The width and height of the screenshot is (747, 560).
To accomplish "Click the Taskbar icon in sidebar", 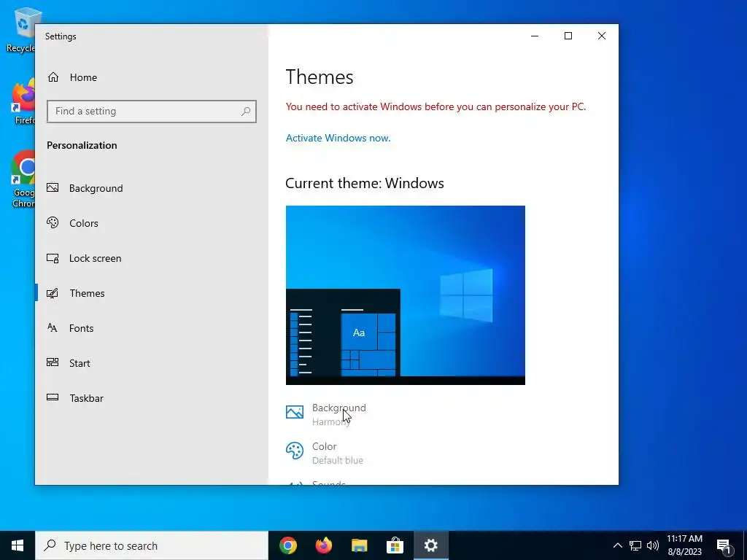I will [x=53, y=397].
